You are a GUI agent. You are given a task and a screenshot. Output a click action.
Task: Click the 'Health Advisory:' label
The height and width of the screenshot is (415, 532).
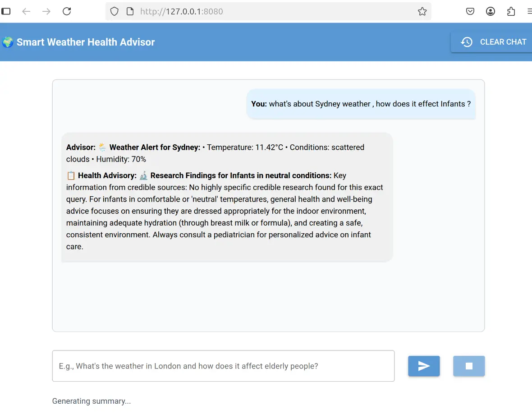(107, 175)
